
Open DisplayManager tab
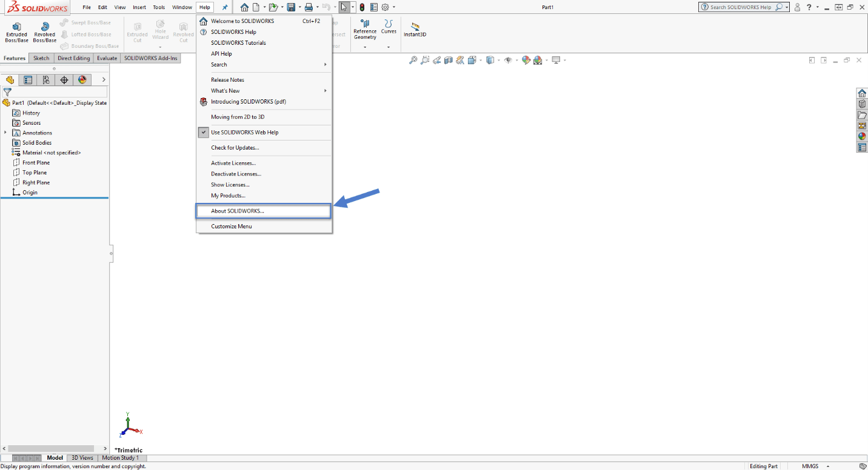click(82, 80)
